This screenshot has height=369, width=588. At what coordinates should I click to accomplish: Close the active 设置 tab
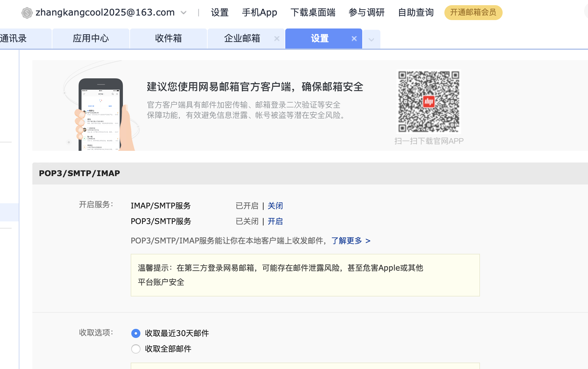(x=354, y=39)
